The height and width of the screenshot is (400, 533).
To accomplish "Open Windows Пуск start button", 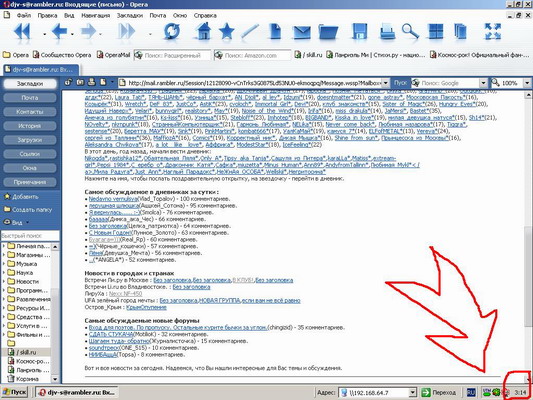I will click(14, 392).
